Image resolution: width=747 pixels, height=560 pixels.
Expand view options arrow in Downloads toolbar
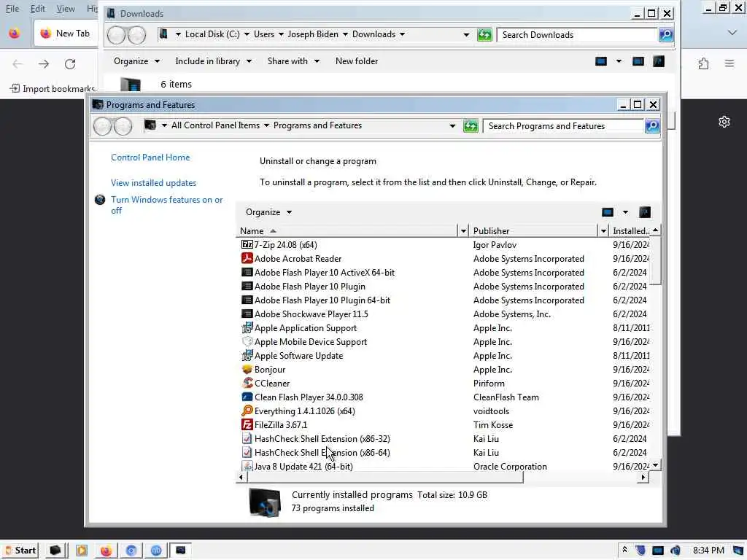(619, 61)
